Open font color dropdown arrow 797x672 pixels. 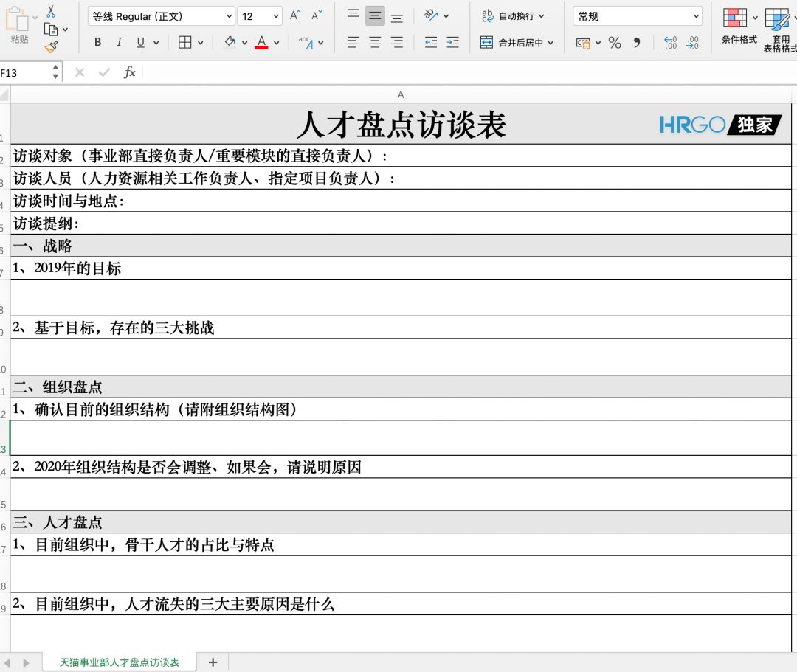pyautogui.click(x=277, y=43)
